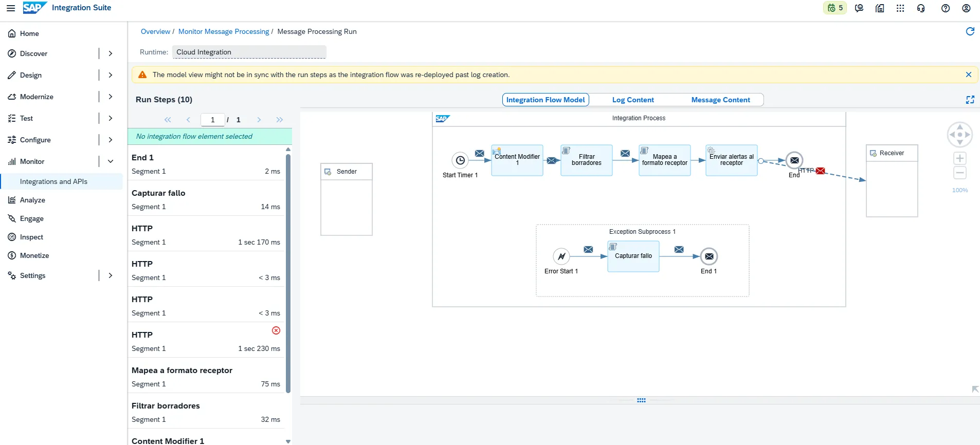Switch to the Integration Flow Model tab
This screenshot has height=445, width=980.
click(x=546, y=100)
